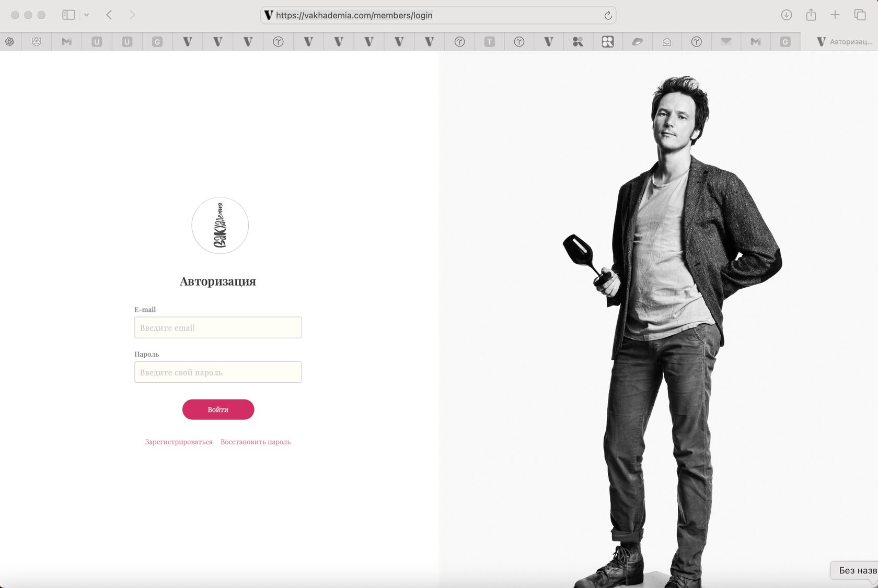
Task: Focus the Пароль password field
Action: point(218,372)
